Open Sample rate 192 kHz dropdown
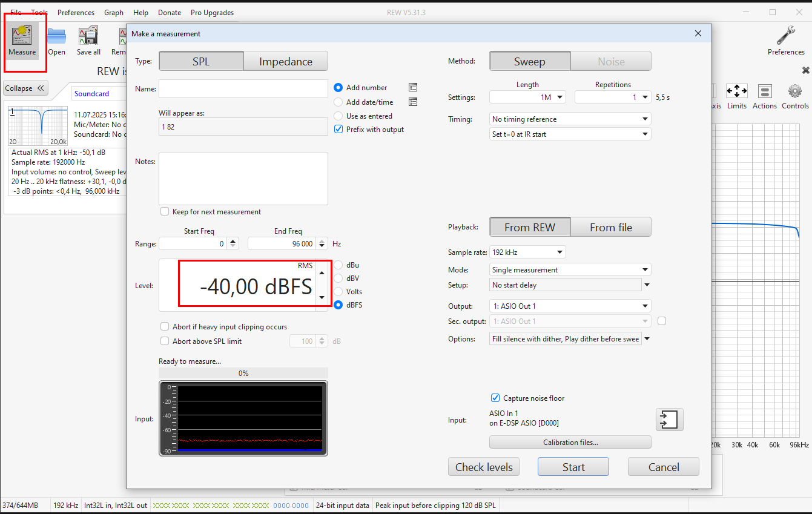Screen dimensions: 812x514 tap(527, 252)
